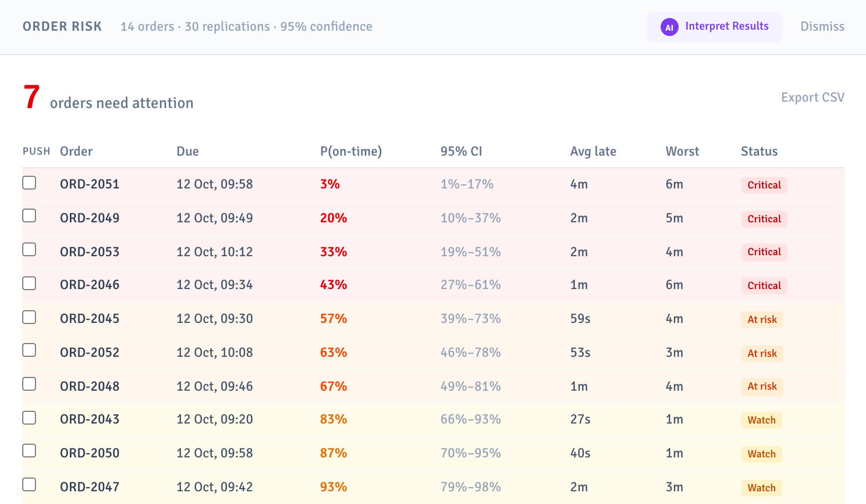Toggle the push checkbox for ORD-2046

29,283
